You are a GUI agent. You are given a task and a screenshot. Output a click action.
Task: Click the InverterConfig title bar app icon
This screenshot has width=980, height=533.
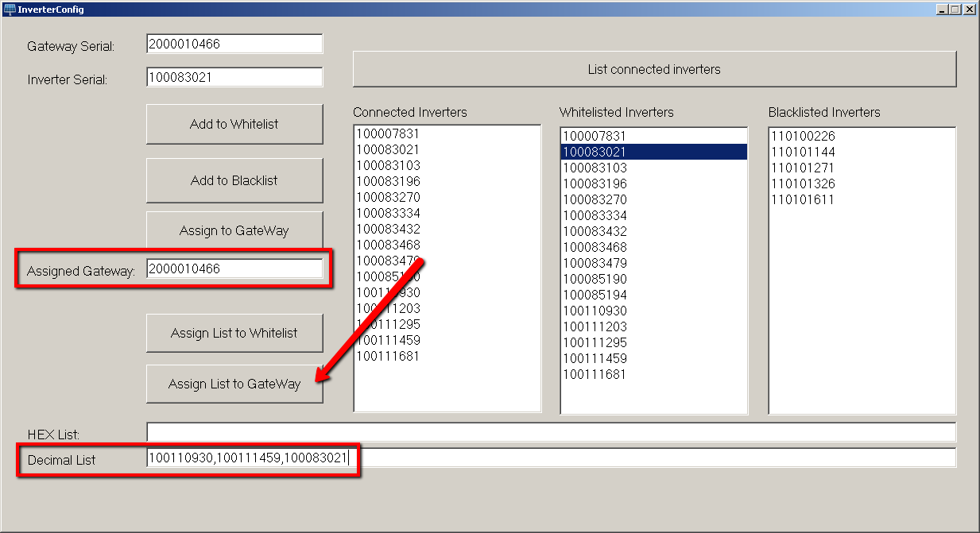point(10,10)
